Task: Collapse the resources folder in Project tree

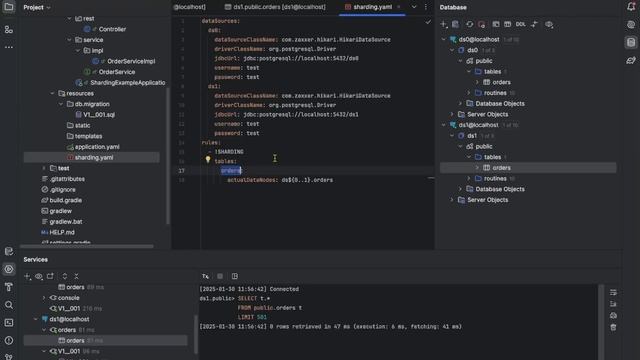Action: click(52, 93)
